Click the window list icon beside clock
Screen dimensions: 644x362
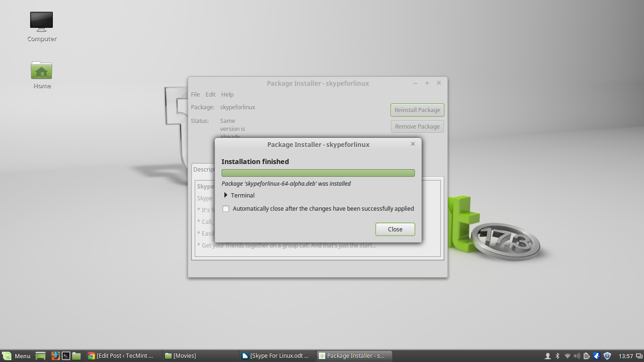coord(638,356)
